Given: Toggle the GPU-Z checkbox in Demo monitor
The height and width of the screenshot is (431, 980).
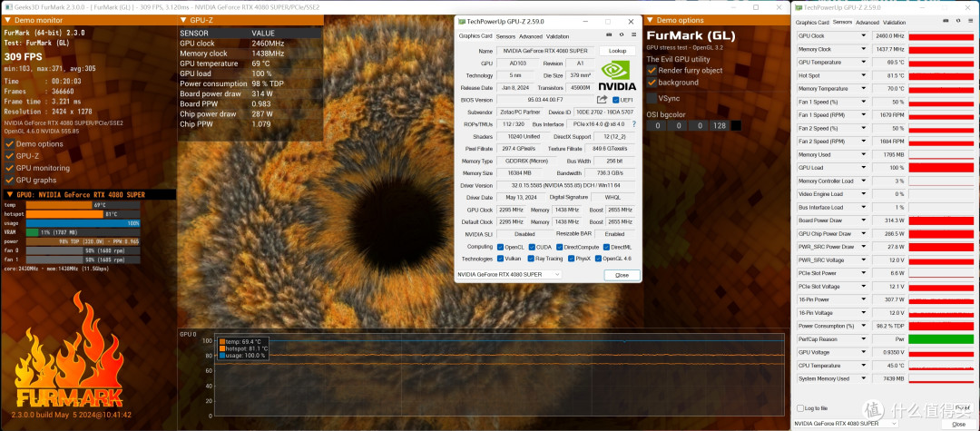Looking at the screenshot, I should 9,156.
